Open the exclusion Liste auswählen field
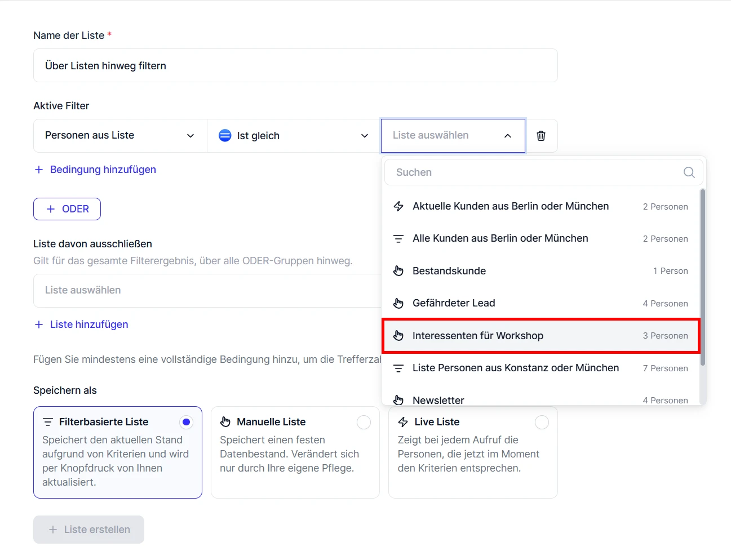This screenshot has height=560, width=731. (207, 291)
